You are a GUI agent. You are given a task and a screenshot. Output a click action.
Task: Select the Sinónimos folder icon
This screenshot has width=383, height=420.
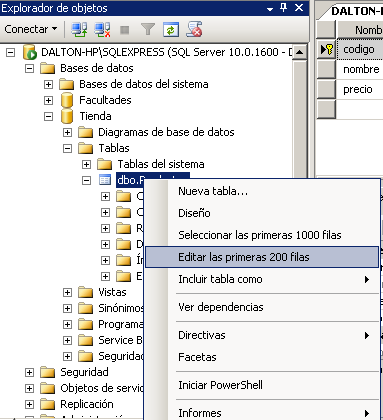coord(86,308)
